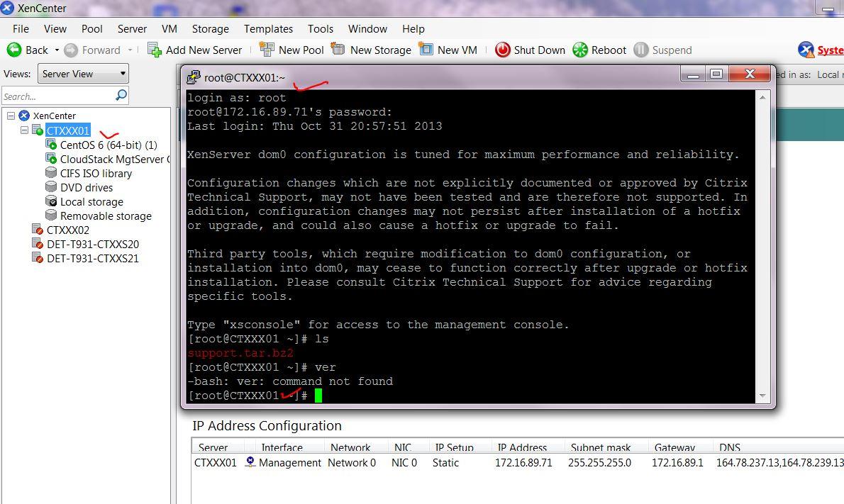Click the XenCenter app icon in title bar
Screen dimensions: 844x504
[x=6, y=8]
